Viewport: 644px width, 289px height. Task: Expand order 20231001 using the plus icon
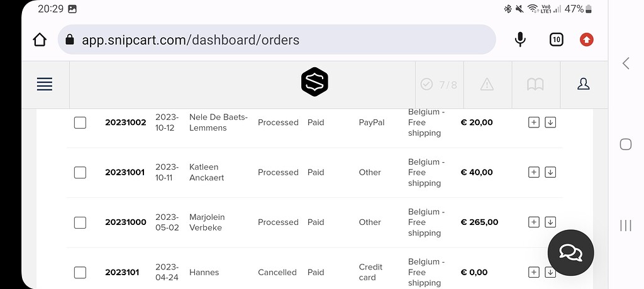[x=533, y=172]
